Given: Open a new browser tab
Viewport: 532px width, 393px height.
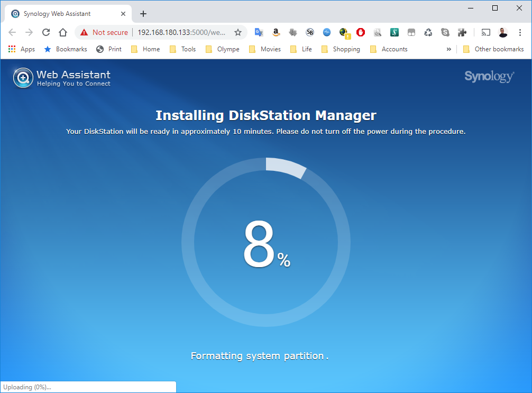Looking at the screenshot, I should (143, 14).
